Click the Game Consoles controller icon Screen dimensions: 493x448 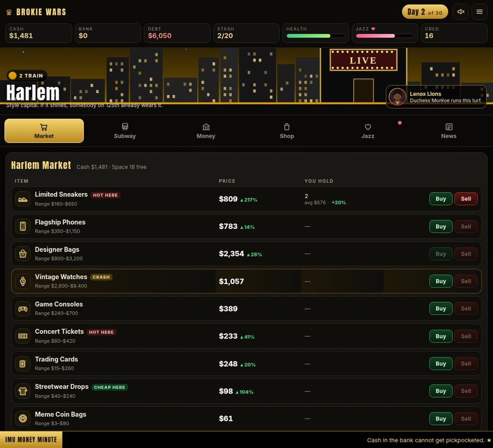(x=23, y=309)
